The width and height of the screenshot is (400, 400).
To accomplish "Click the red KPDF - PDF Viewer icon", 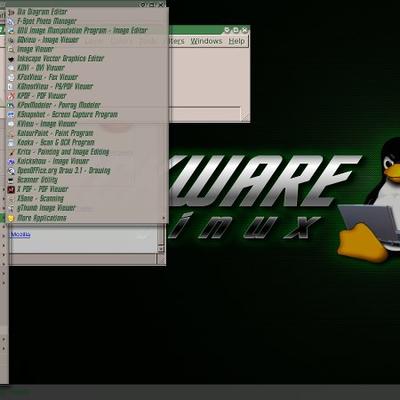I will pos(11,96).
